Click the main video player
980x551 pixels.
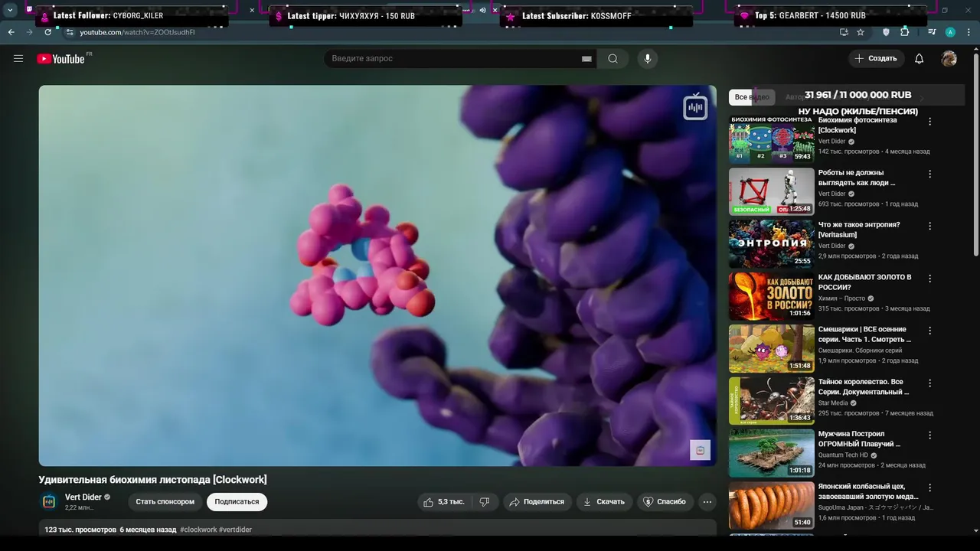[377, 275]
